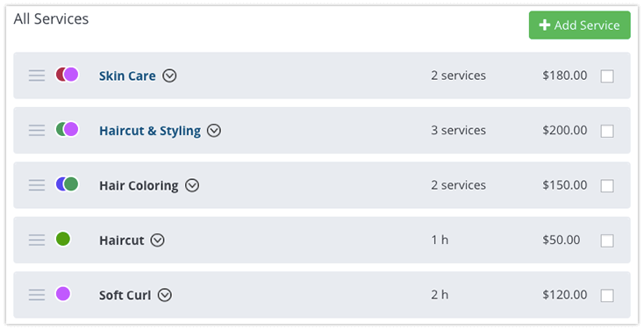The height and width of the screenshot is (330, 644).
Task: Click the Add Service button
Action: [580, 25]
